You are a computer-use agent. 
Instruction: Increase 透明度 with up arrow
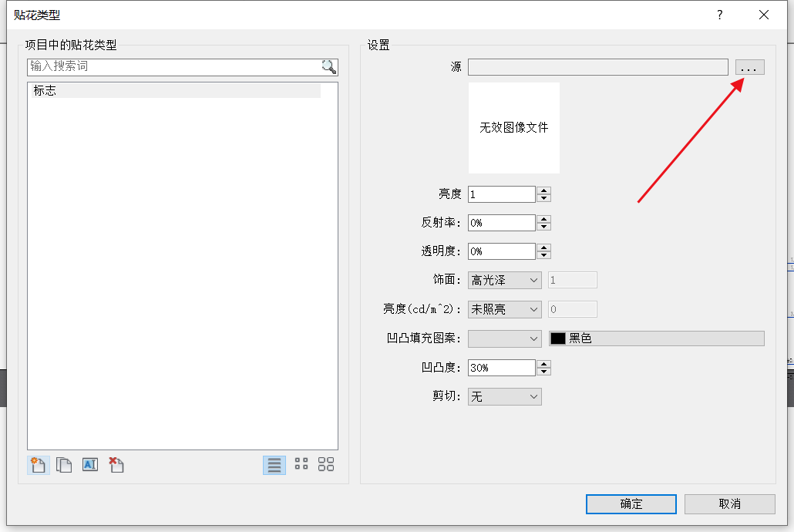pos(543,247)
